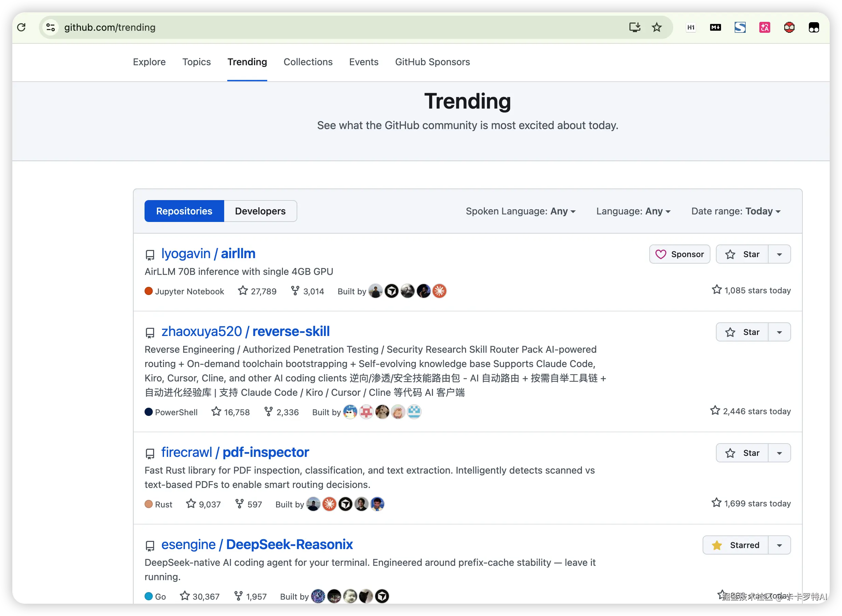View DeepSeek-Reasonix stargazers count 30,367
Viewport: 842px width, 616px height.
tap(200, 596)
